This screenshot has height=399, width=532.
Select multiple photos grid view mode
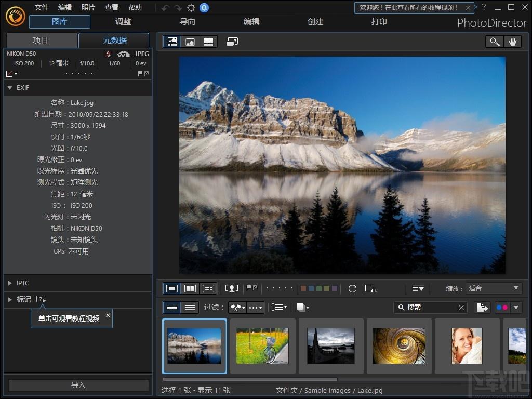click(208, 289)
